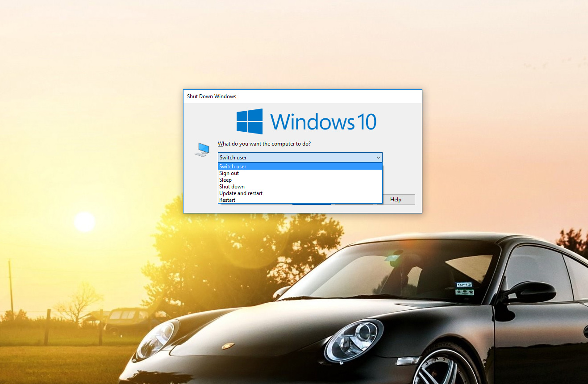Pick the Sleep option
Screen dimensions: 588x384
pos(300,180)
